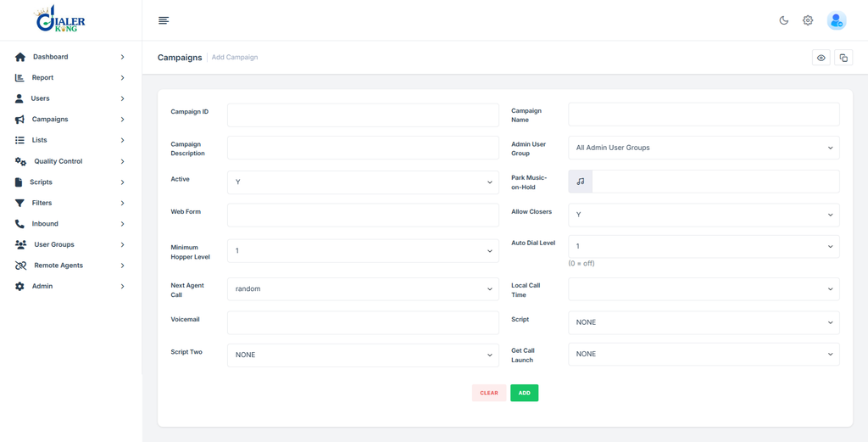Click the Users person icon
Viewport: 868px width, 442px height.
click(x=19, y=98)
